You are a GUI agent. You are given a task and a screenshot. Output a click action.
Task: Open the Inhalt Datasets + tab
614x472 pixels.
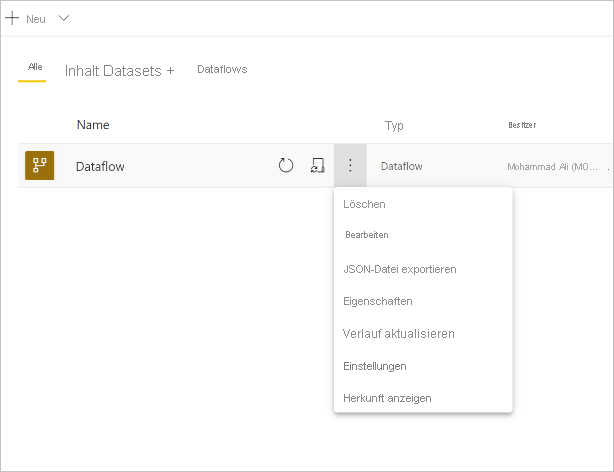tap(119, 71)
